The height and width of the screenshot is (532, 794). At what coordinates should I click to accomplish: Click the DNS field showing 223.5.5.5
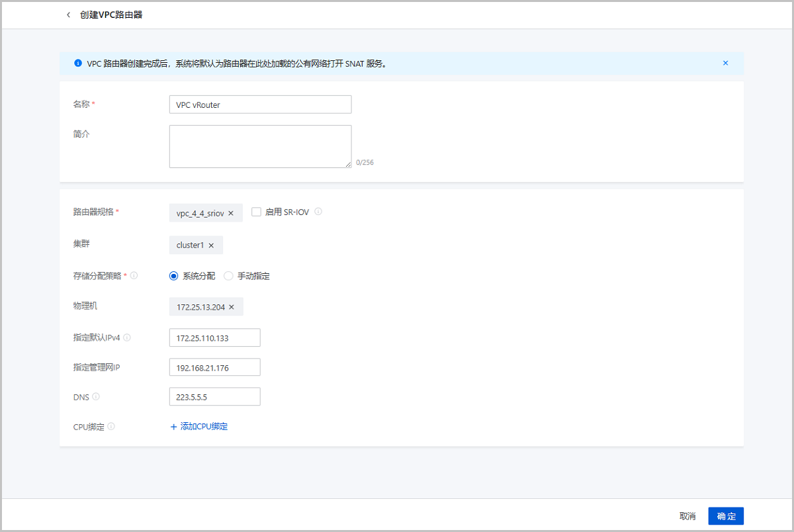click(x=214, y=397)
